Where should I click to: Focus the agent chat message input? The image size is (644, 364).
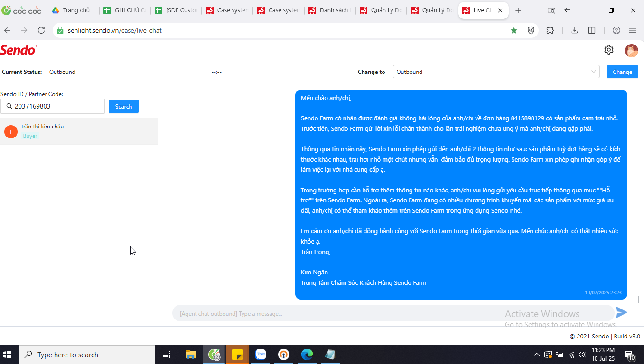(x=393, y=314)
